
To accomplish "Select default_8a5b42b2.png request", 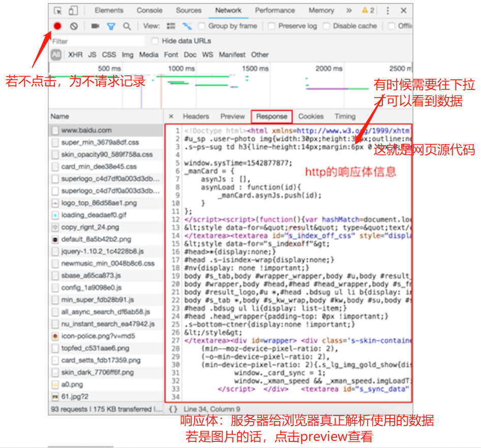I will (106, 239).
